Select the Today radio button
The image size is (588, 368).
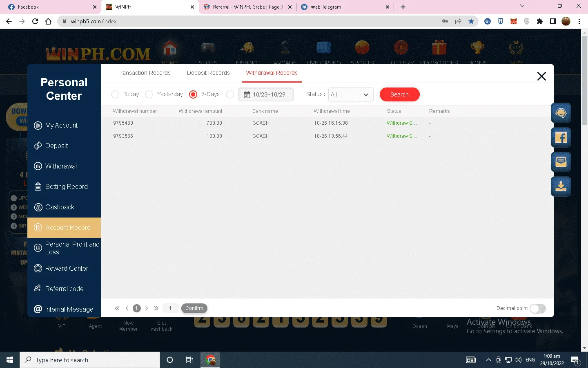coord(115,94)
